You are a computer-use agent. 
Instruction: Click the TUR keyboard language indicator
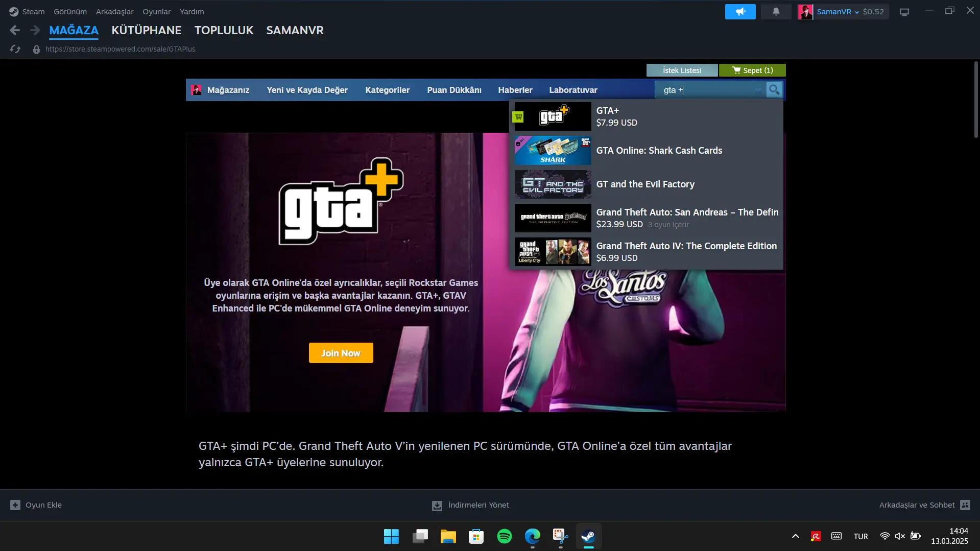tap(861, 536)
